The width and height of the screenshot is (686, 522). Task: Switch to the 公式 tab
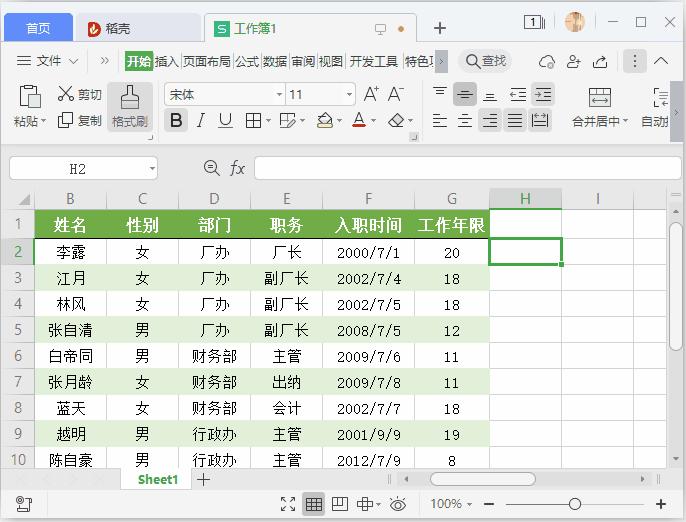(x=247, y=61)
